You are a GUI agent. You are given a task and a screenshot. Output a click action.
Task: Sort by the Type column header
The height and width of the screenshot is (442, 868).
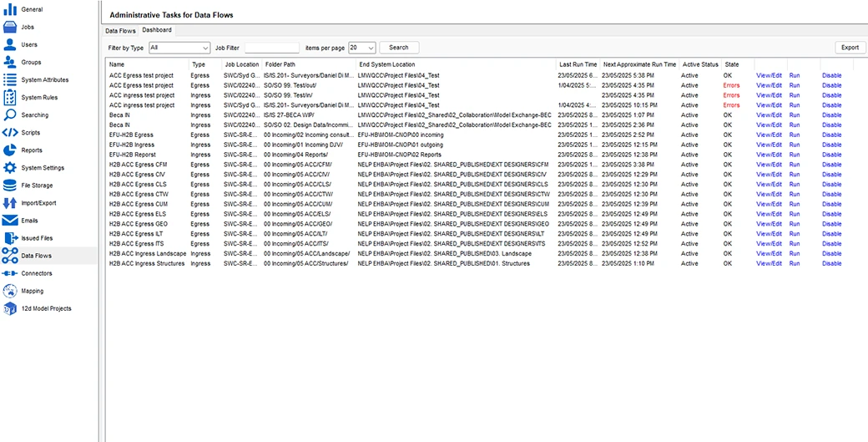204,65
